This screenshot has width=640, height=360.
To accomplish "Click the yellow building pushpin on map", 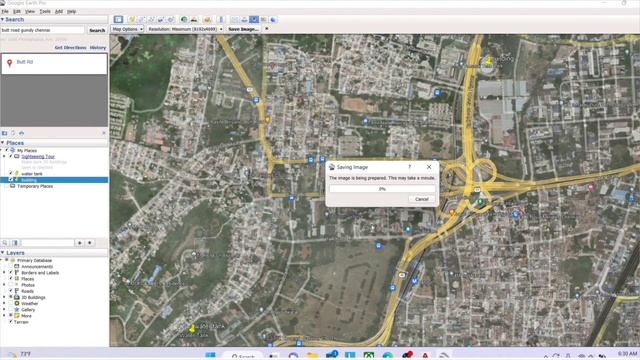I will (x=489, y=61).
